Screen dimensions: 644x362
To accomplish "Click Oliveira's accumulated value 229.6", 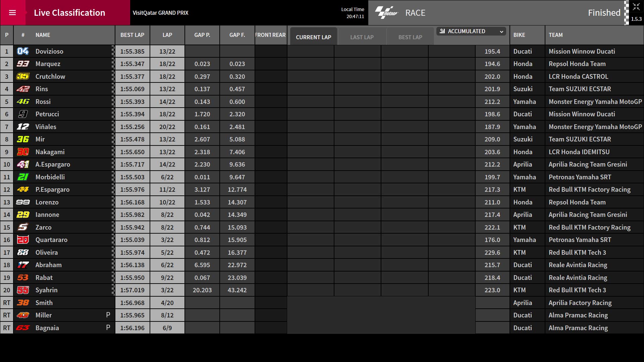I will [492, 252].
